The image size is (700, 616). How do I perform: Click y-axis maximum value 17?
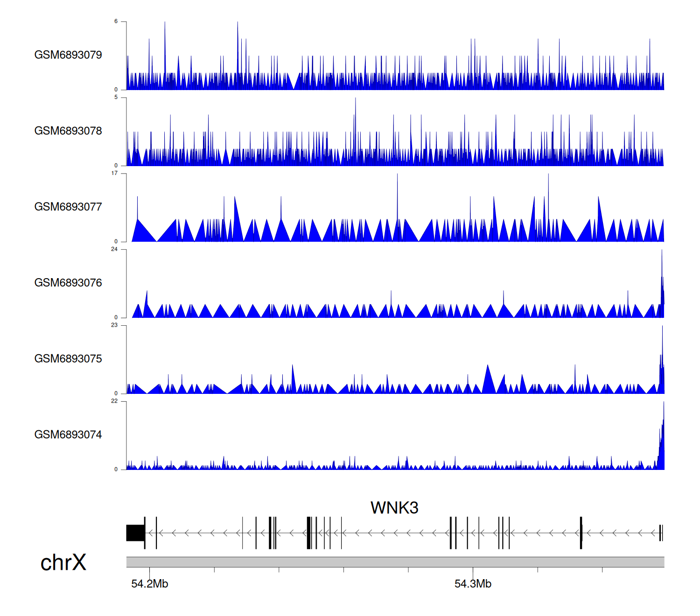(x=114, y=173)
